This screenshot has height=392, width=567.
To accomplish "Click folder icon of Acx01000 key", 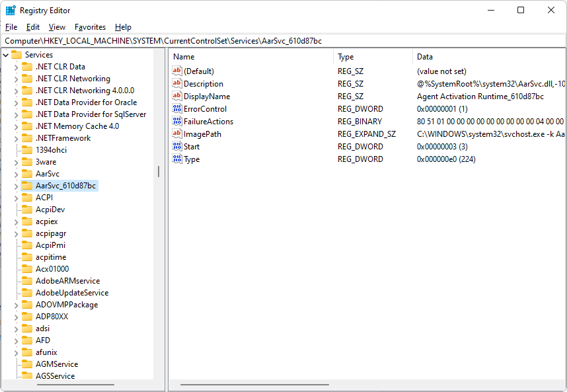I will click(27, 268).
